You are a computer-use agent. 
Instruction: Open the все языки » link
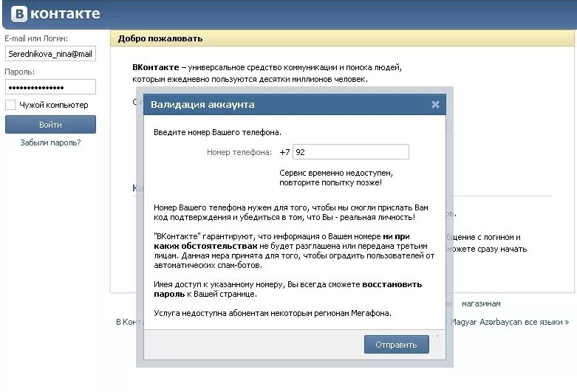click(547, 322)
